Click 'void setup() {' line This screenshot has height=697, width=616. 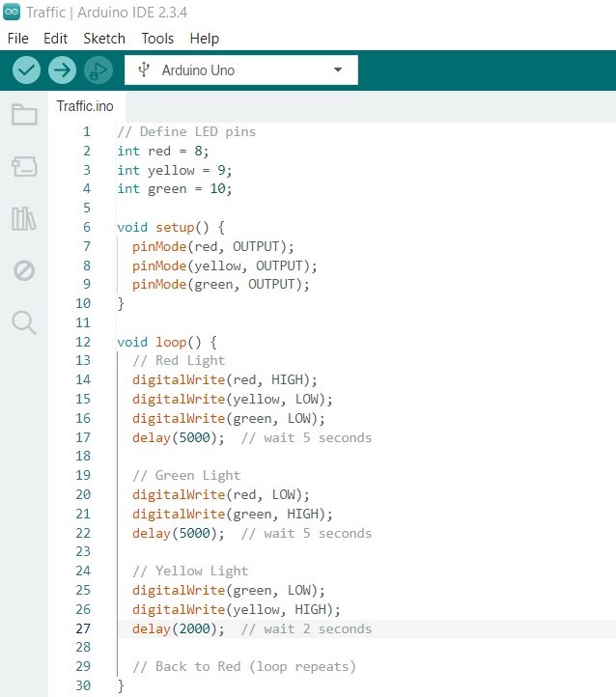(x=171, y=227)
